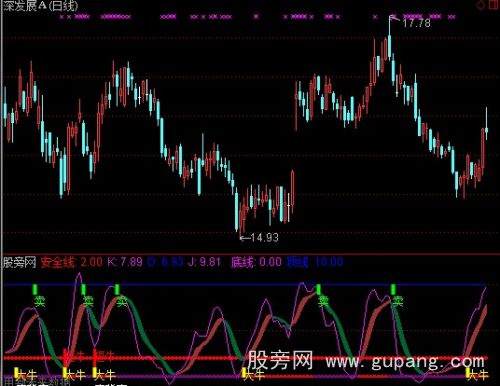This screenshot has width=500, height=386.
Task: Click the 14.93 low price label
Action: pos(264,238)
